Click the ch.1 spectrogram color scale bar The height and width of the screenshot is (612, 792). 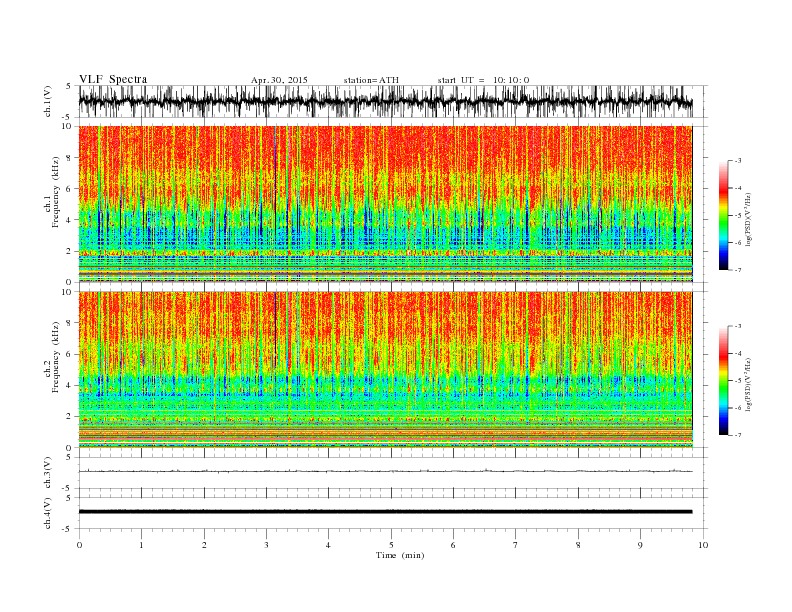click(723, 216)
